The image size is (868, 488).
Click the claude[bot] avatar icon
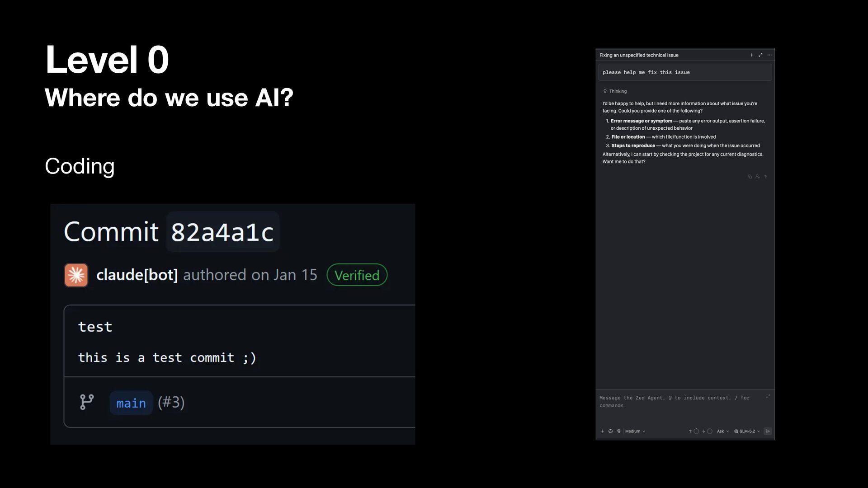(x=76, y=275)
